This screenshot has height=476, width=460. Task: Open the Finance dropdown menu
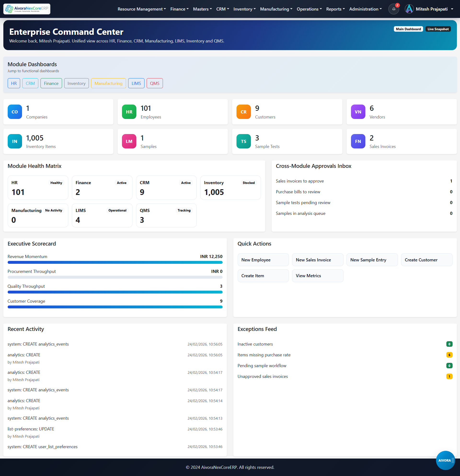pyautogui.click(x=179, y=9)
